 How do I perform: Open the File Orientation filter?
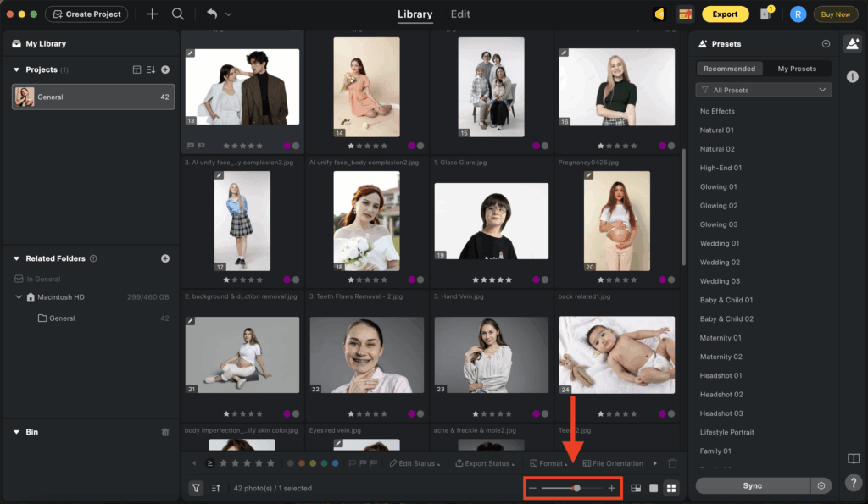point(613,463)
